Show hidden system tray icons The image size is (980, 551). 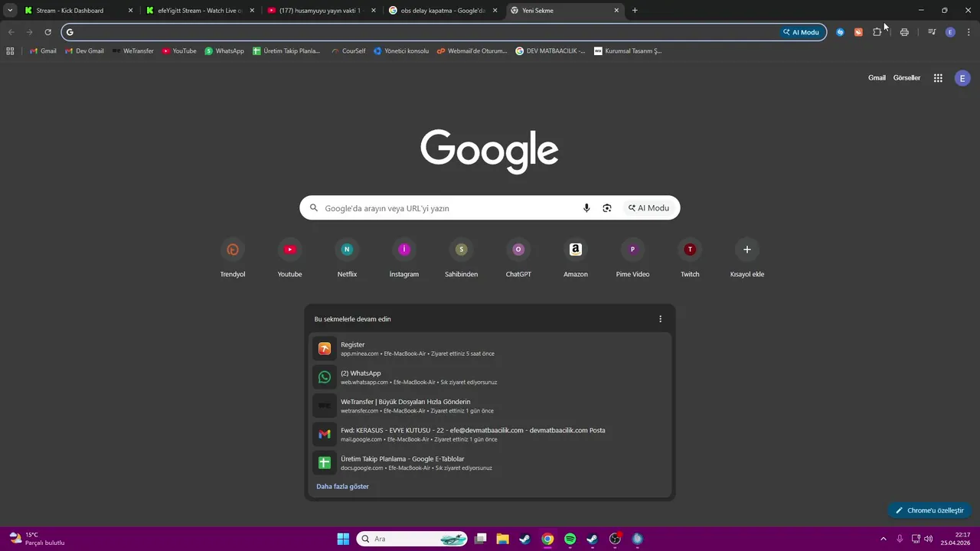(x=883, y=539)
